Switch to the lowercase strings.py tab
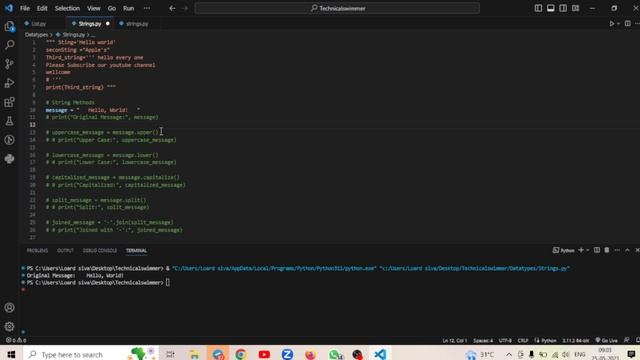This screenshot has height=360, width=640. [137, 24]
